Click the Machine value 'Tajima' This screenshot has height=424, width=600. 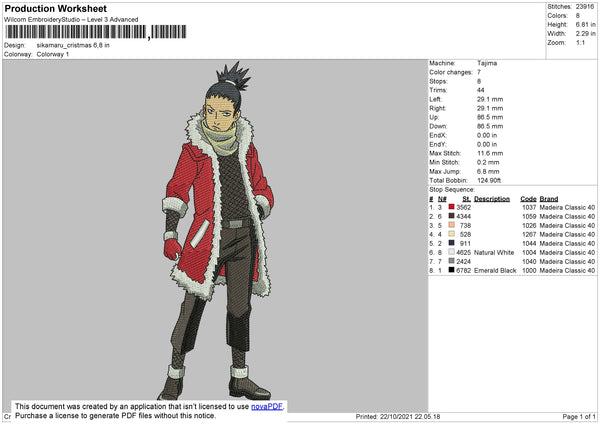[x=487, y=63]
